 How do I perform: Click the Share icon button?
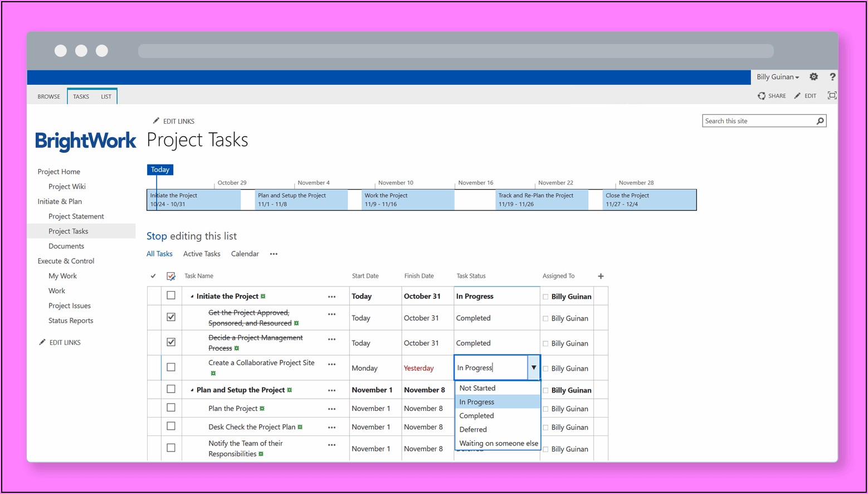click(x=762, y=96)
